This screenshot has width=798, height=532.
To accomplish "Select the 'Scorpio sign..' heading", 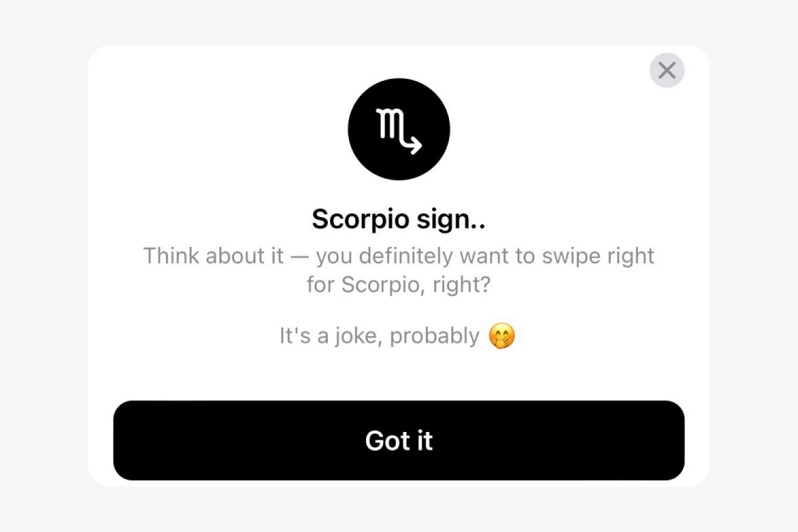I will click(x=398, y=219).
